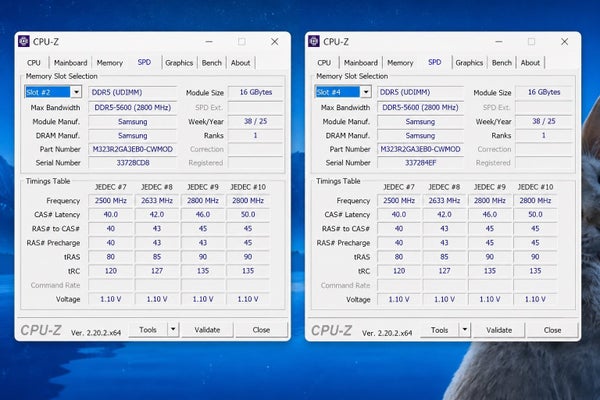Open the Slot #2 dropdown in left window
The image size is (600, 400).
point(76,92)
